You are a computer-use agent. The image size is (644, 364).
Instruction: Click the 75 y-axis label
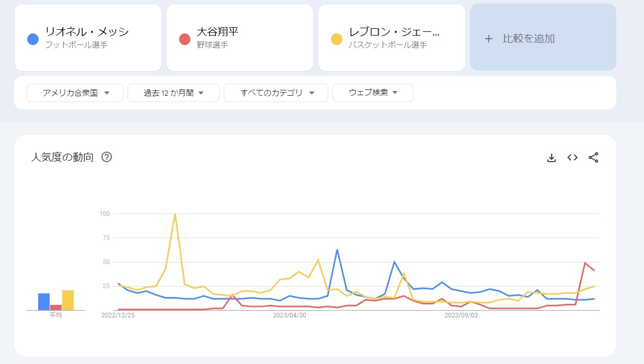coord(106,237)
